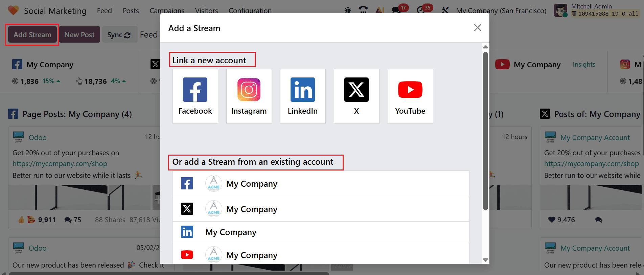Click the horizontal scrollbar at page bottom
The height and width of the screenshot is (275, 644).
tap(169, 273)
